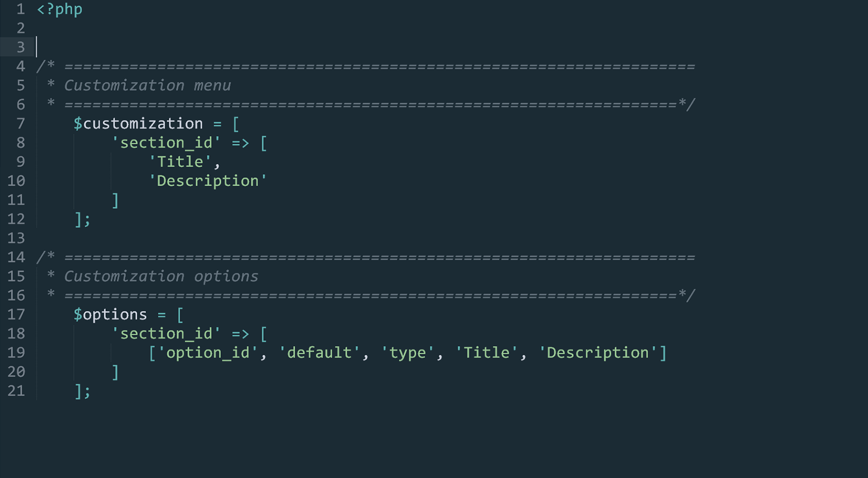
Task: Place cursor on the $customization variable
Action: [138, 124]
